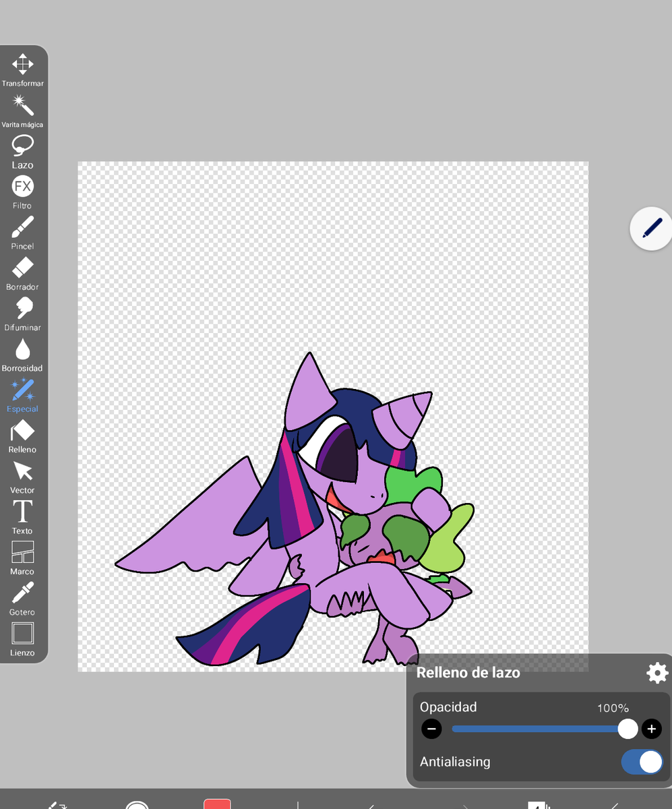Click the 100% opacity value
672x809 pixels.
[x=613, y=708]
